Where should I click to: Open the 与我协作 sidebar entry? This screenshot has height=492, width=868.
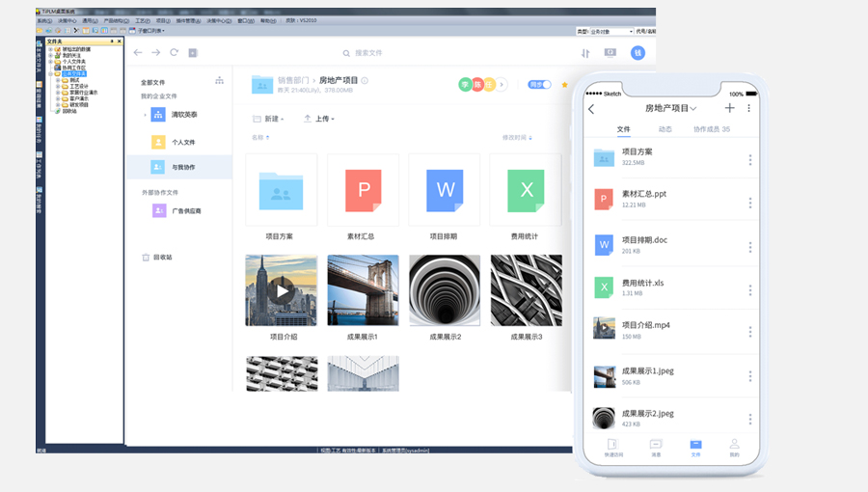coord(182,167)
